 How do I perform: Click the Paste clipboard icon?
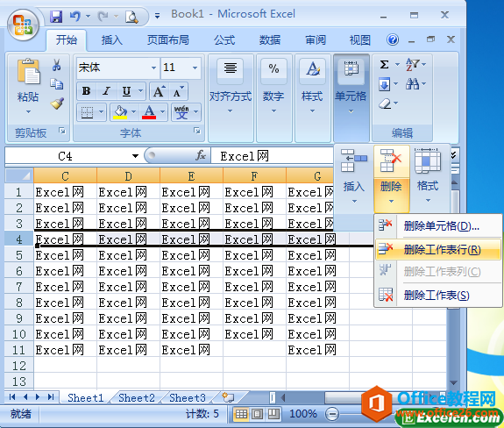[28, 71]
